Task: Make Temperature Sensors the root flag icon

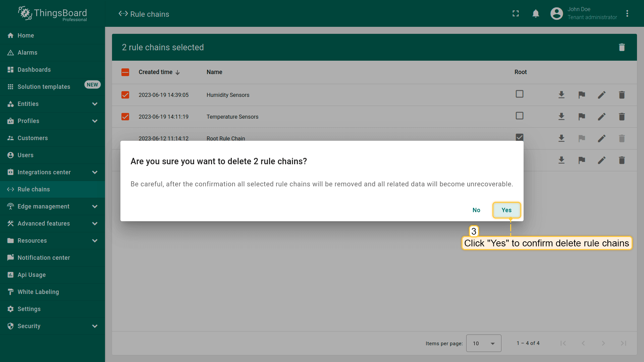Action: [x=582, y=117]
